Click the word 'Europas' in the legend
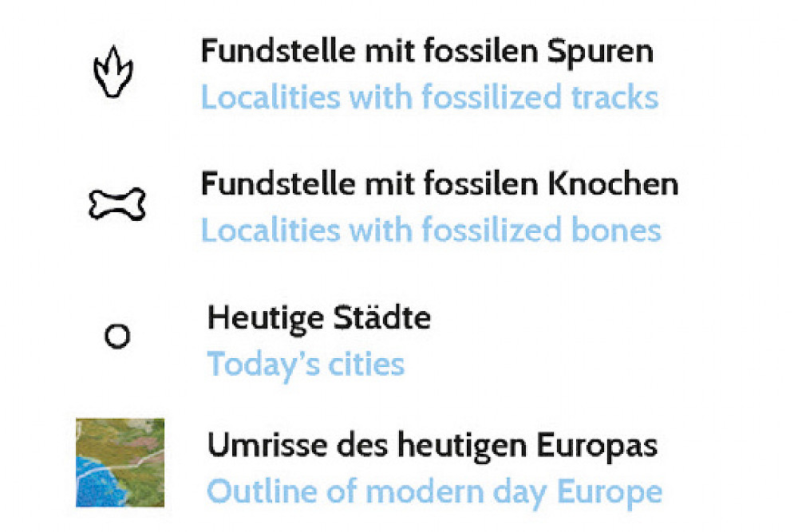The image size is (798, 532). point(598,444)
